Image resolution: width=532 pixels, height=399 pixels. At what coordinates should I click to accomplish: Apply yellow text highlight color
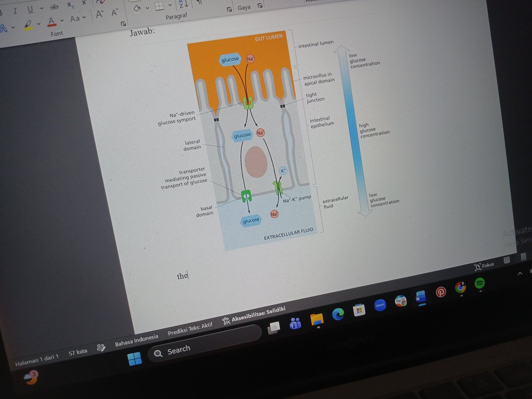[28, 24]
